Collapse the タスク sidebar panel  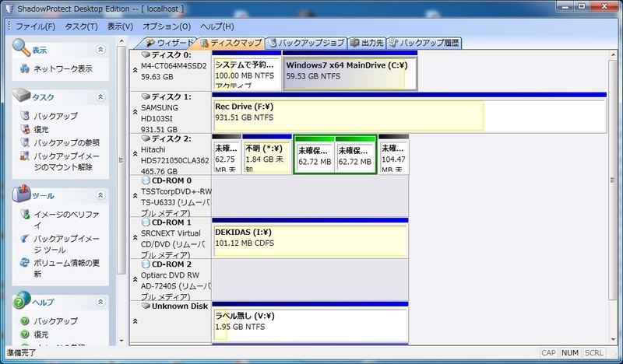pyautogui.click(x=100, y=96)
